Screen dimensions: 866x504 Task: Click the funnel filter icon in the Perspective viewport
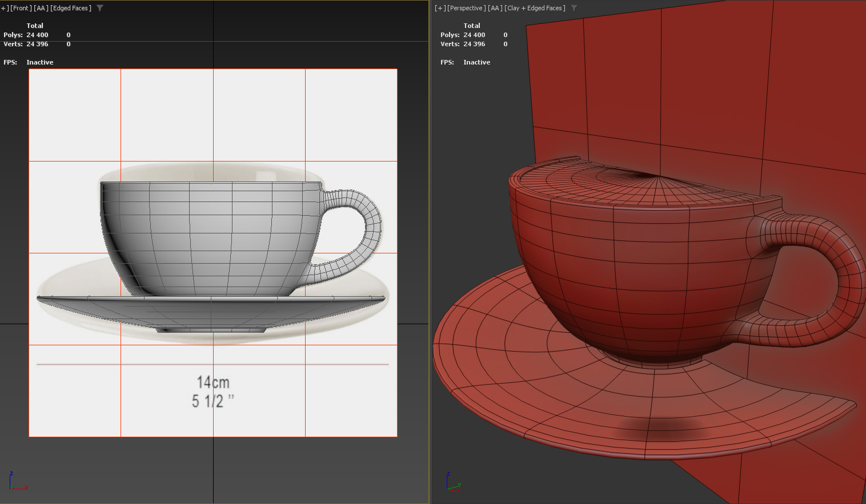tap(575, 8)
